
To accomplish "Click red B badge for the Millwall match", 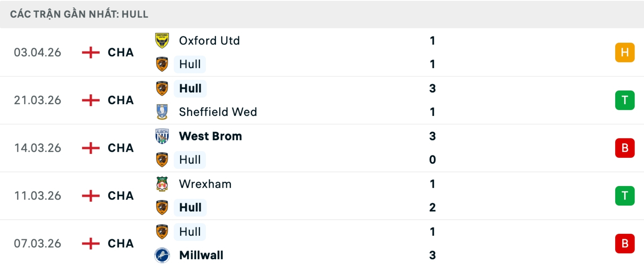I will click(625, 243).
